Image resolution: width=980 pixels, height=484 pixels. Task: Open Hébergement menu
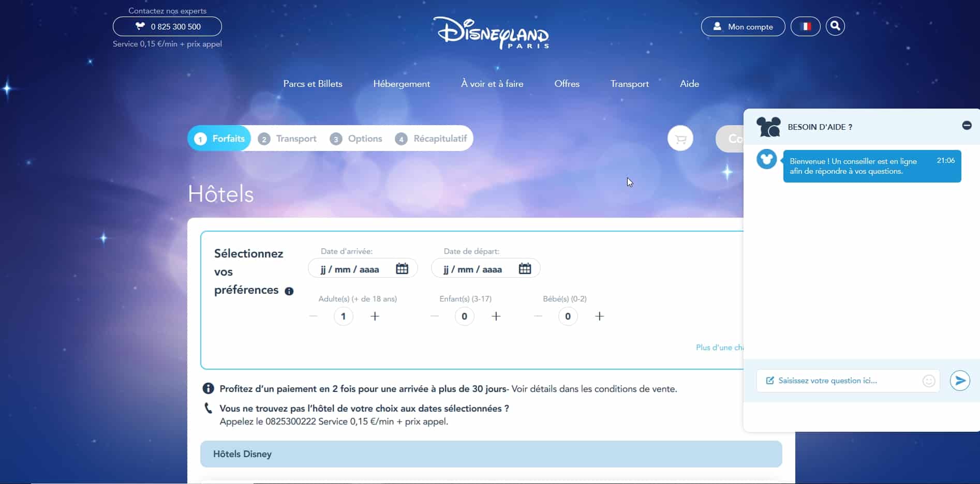[x=402, y=84]
